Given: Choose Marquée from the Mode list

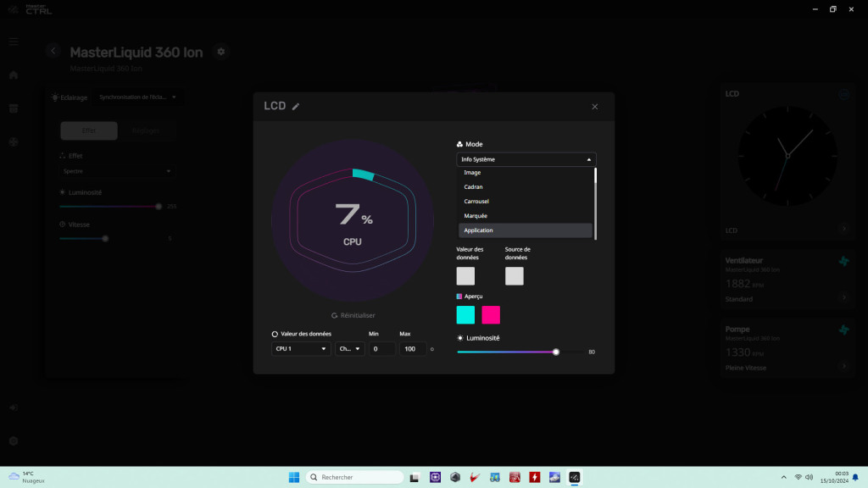Looking at the screenshot, I should tap(526, 216).
